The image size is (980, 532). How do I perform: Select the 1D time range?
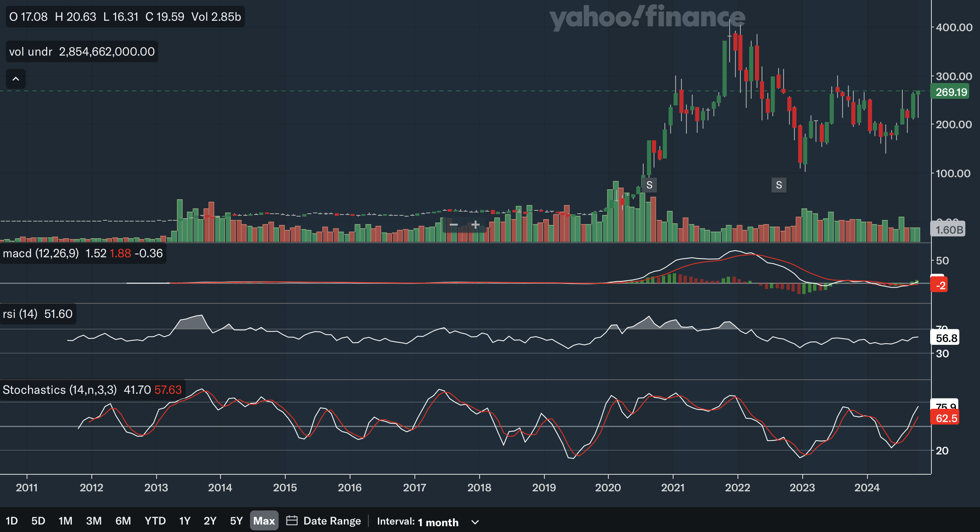click(12, 521)
